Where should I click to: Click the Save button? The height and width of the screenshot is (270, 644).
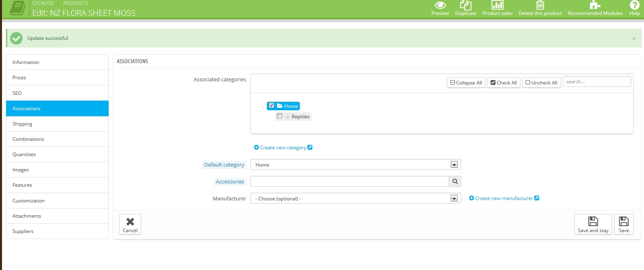pos(623,225)
